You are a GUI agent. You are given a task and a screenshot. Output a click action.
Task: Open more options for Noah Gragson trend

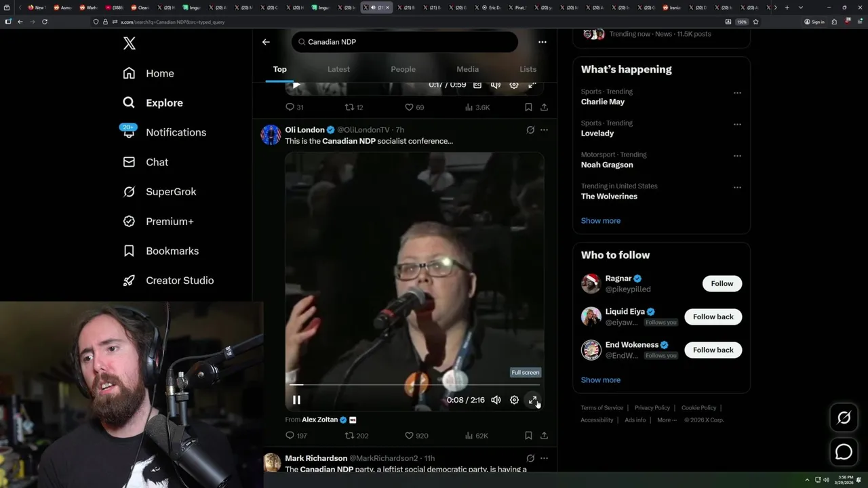(x=737, y=156)
